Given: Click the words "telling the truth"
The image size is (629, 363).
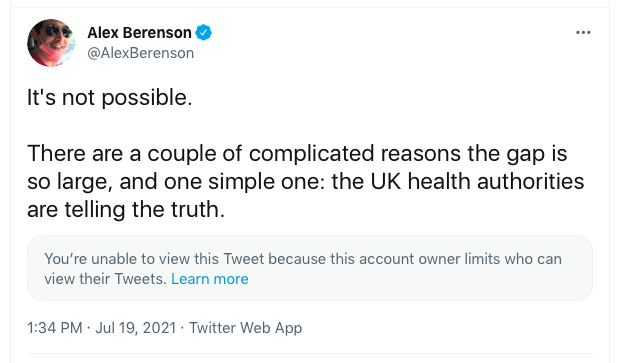Looking at the screenshot, I should pyautogui.click(x=142, y=209).
